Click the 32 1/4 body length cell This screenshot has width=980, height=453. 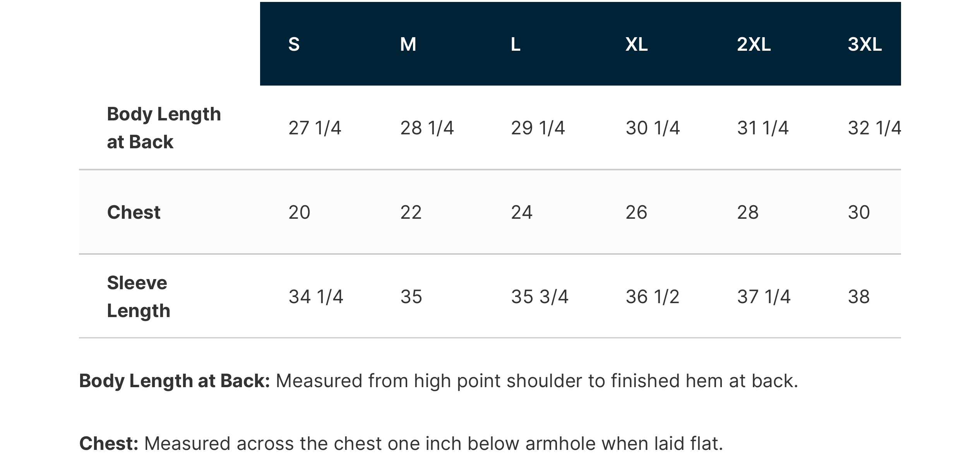click(874, 128)
